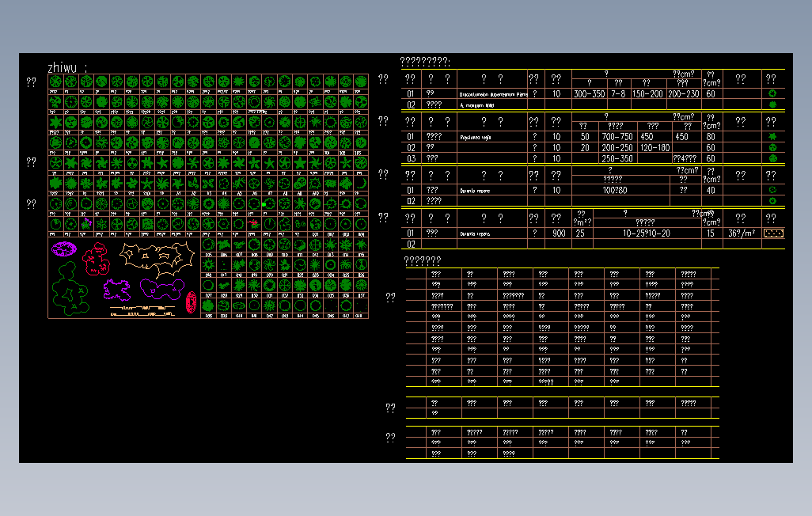Screen dimensions: 812x516
Task: Click the '80' value in the Roystonea row
Action: [711, 137]
